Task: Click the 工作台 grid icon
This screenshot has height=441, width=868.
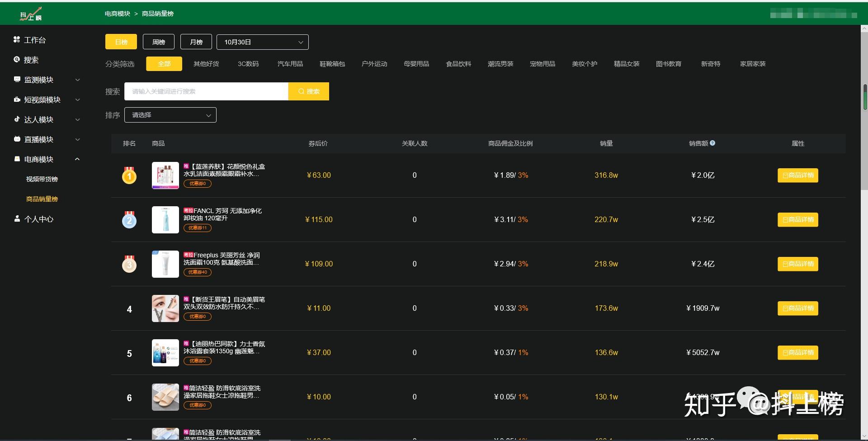Action: pyautogui.click(x=17, y=40)
